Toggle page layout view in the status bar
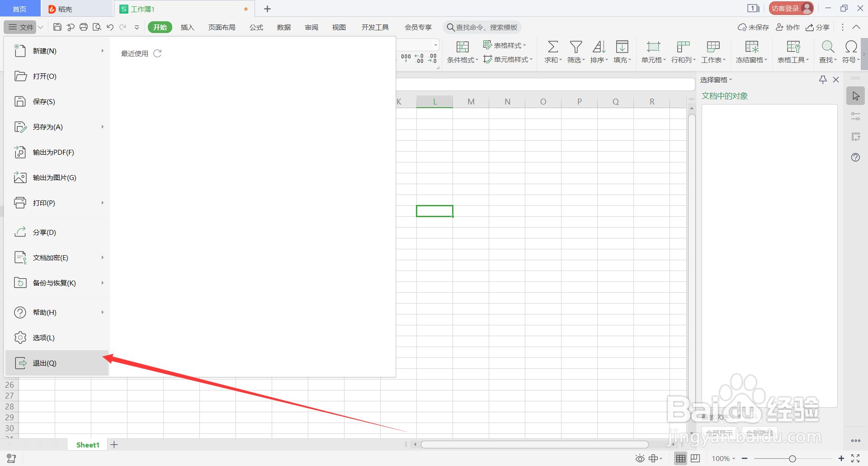868x466 pixels. click(695, 458)
